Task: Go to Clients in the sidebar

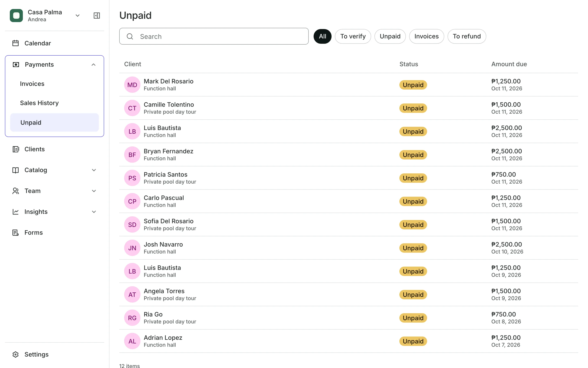Action: pyautogui.click(x=55, y=149)
